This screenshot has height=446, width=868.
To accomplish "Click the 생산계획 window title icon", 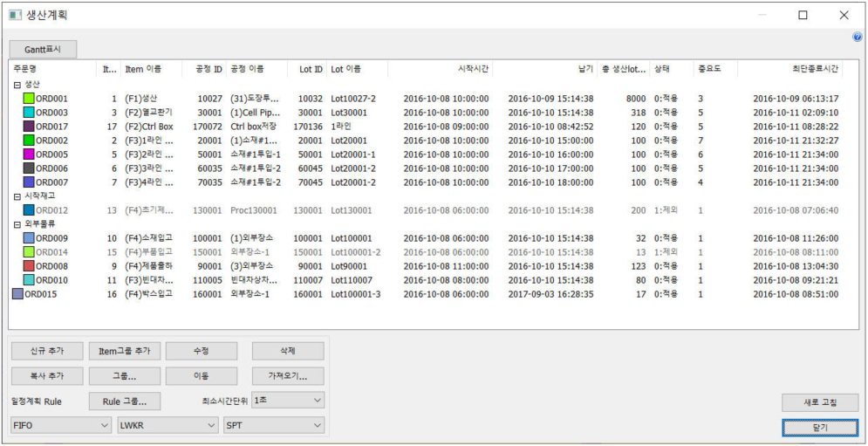I will 15,15.
